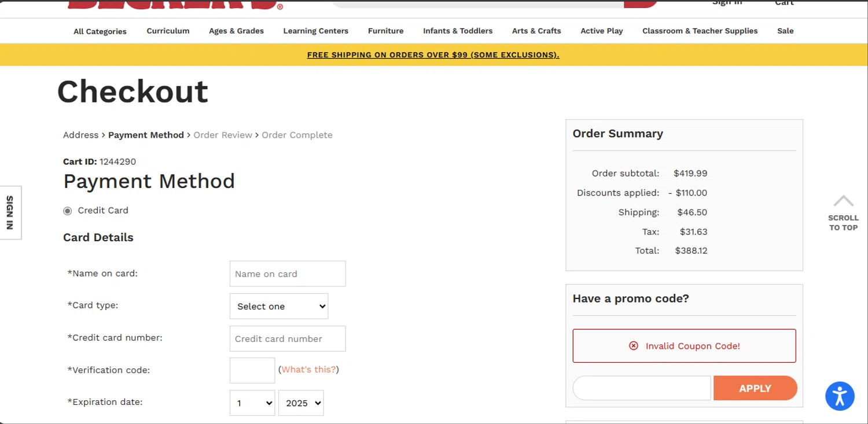Click the Verification code field
This screenshot has height=424, width=868.
[x=252, y=370]
